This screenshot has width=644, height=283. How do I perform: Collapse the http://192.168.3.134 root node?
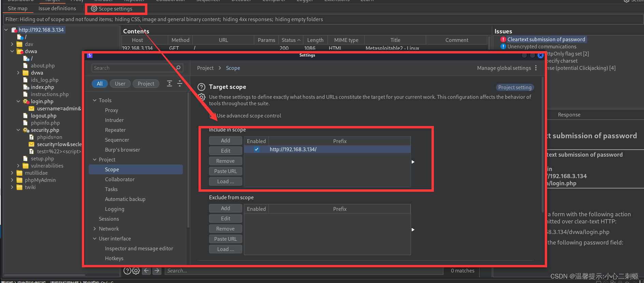click(x=6, y=30)
